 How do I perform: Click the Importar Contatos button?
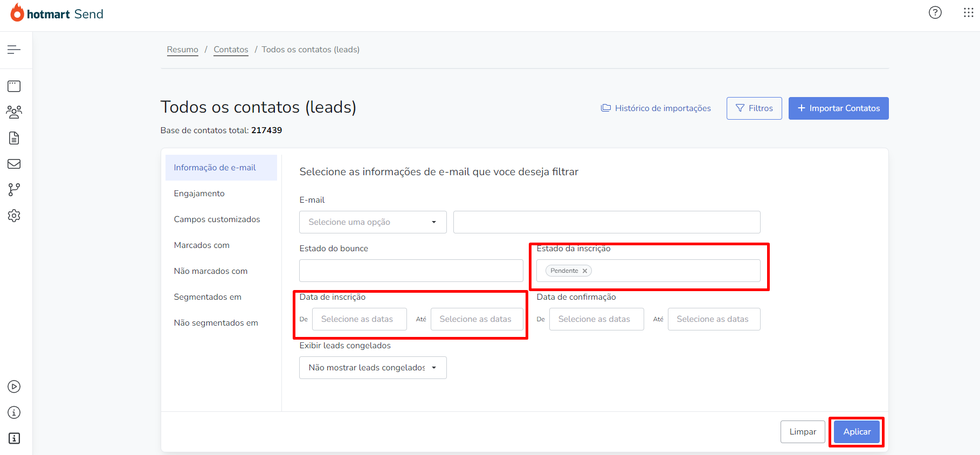click(x=838, y=108)
